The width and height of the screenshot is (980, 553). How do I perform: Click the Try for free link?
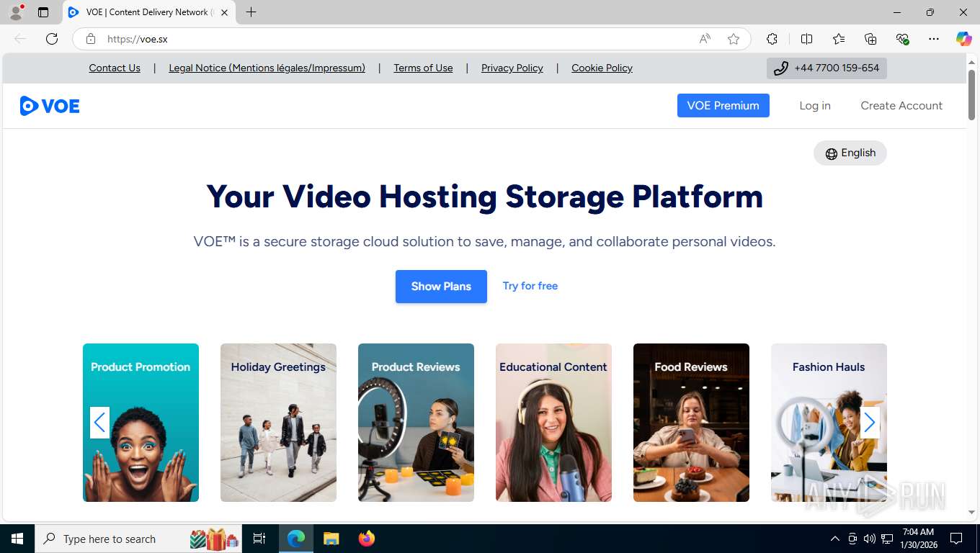tap(530, 286)
